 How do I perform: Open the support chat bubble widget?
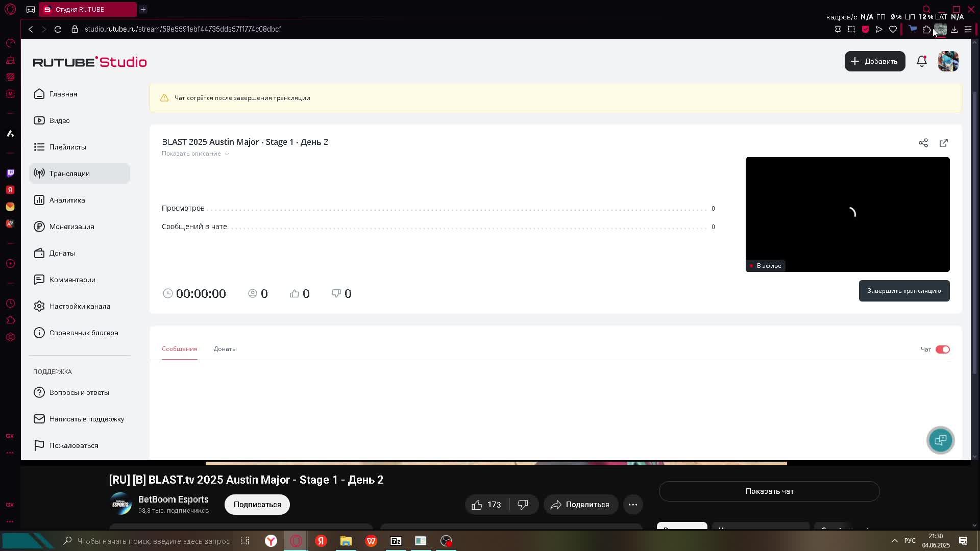pyautogui.click(x=941, y=440)
